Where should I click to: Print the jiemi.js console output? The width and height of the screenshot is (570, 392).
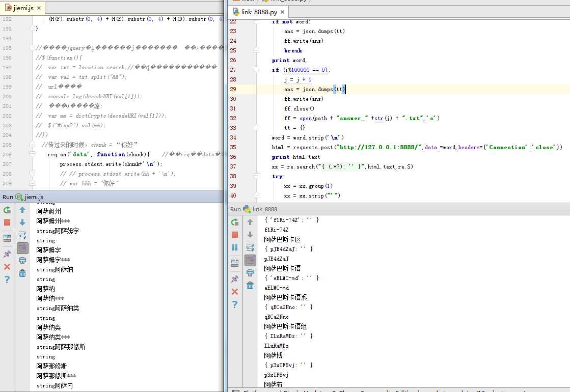coord(22,261)
